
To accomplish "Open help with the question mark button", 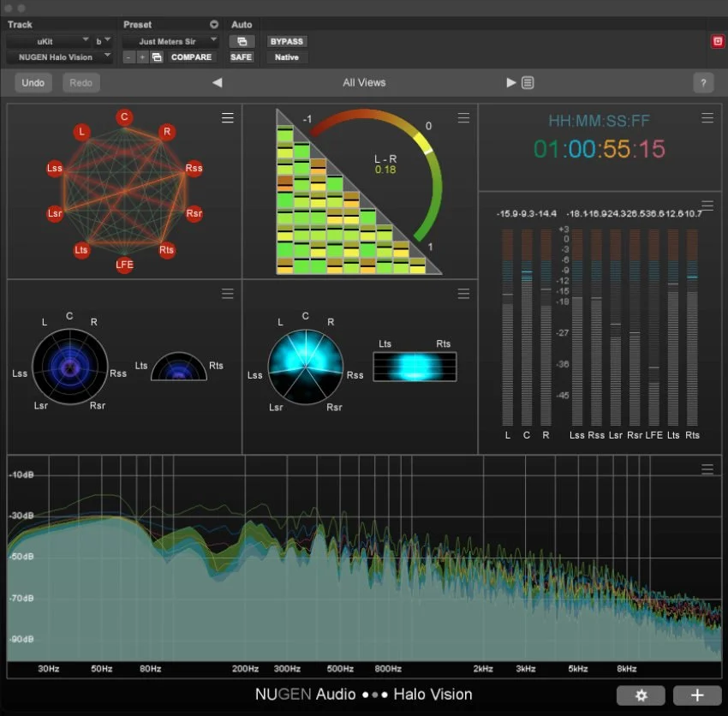I will [703, 83].
